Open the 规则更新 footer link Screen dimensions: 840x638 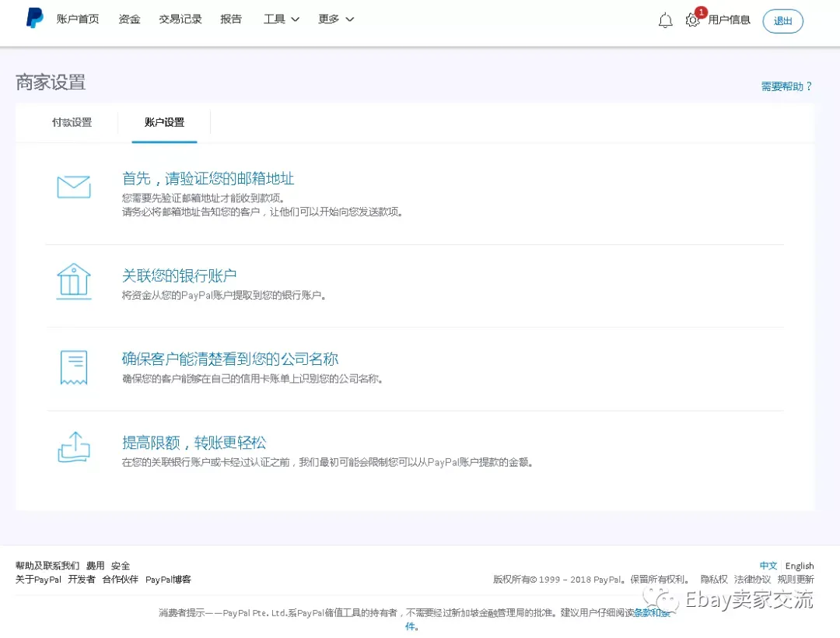click(x=796, y=580)
